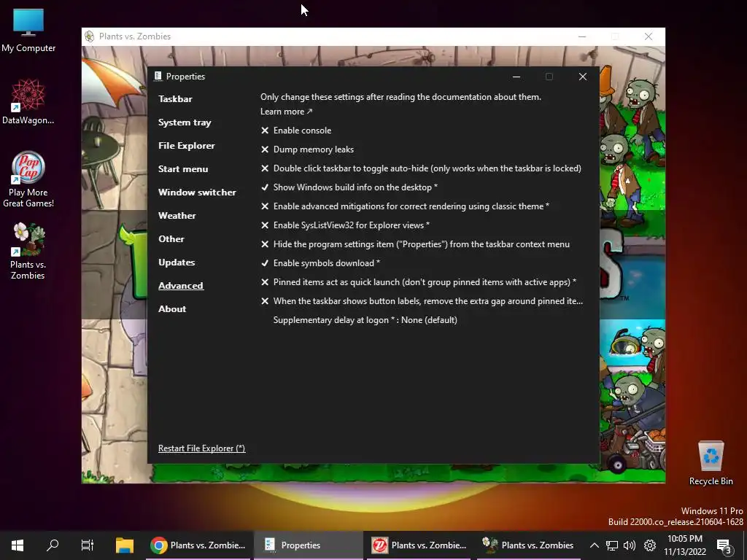Minimize the Plants vs. Zombies window
This screenshot has width=747, height=560.
[x=582, y=36]
